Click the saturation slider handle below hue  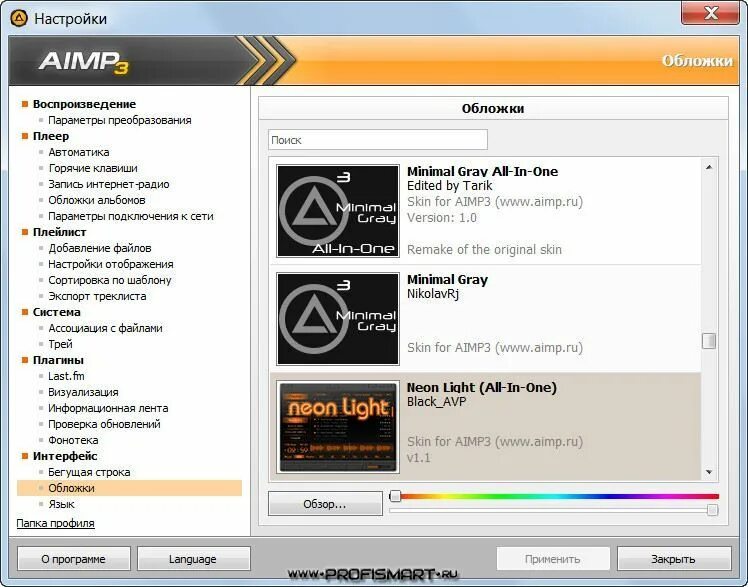712,510
